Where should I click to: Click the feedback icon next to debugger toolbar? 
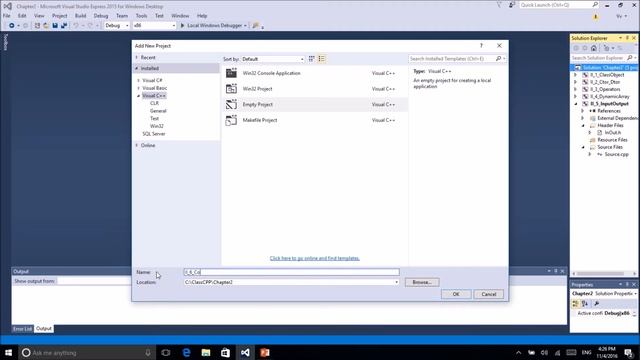[256, 25]
